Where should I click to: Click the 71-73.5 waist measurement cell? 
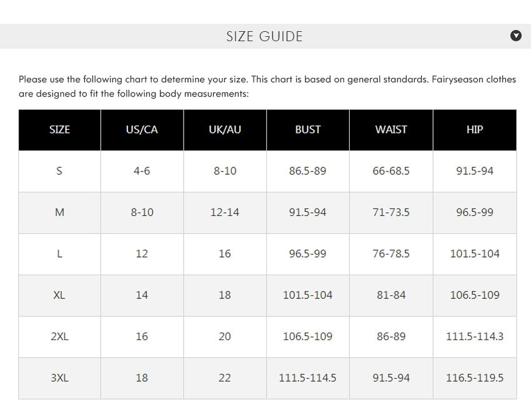(391, 212)
